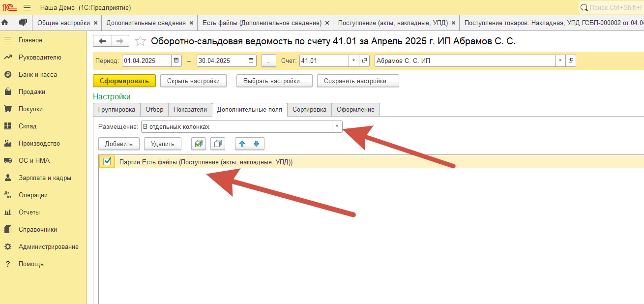Screen dimensions: 644x304
Task: Click the Скрыть настройки button
Action: 193,81
